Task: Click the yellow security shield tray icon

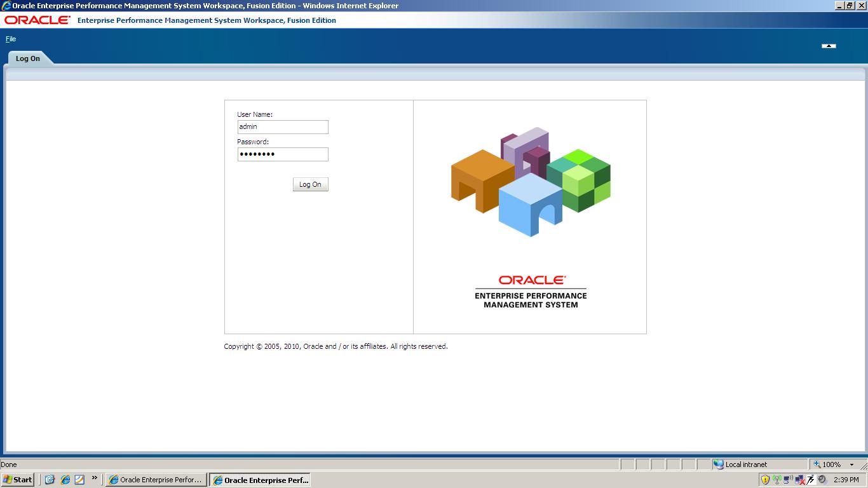Action: [765, 480]
